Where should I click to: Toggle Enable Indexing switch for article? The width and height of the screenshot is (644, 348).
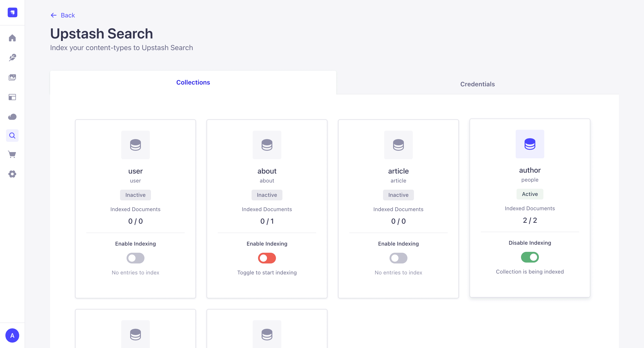point(398,258)
